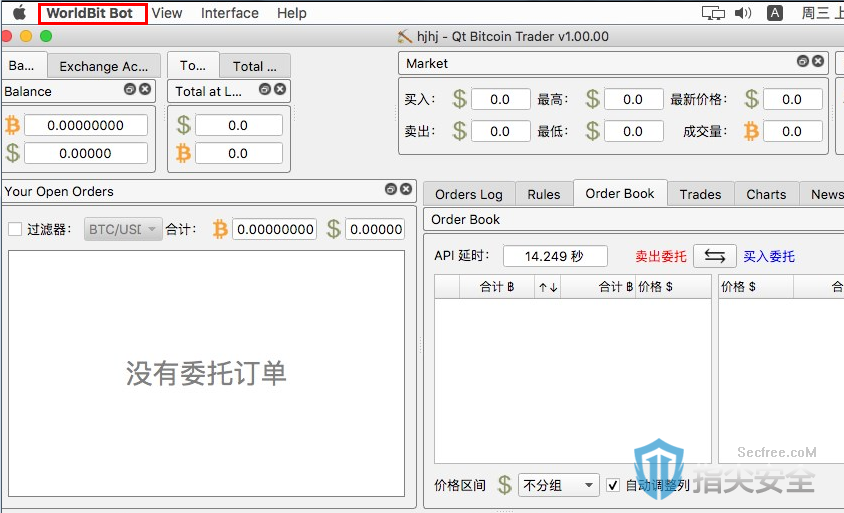Screen dimensions: 844x513
Task: Click the BTC balance field
Action: pos(86,125)
